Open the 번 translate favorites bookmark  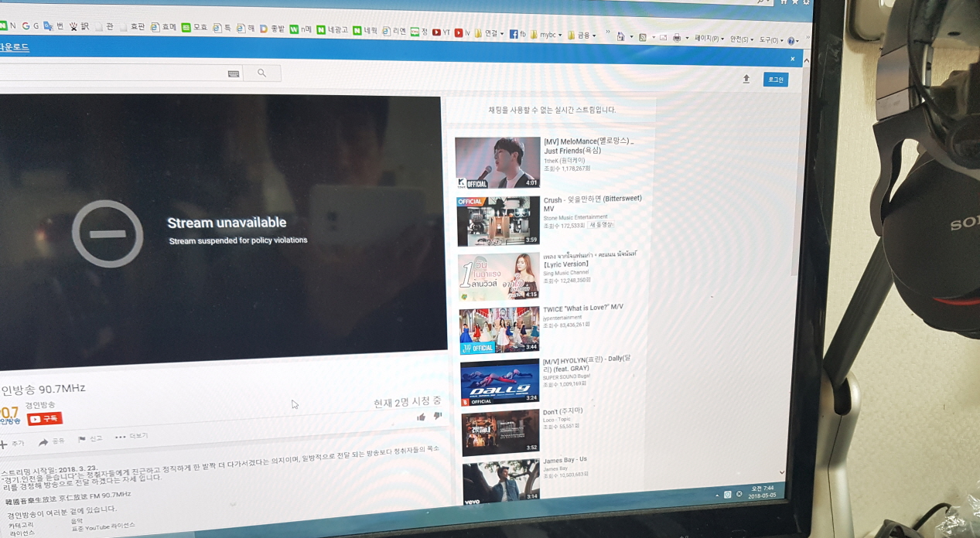pyautogui.click(x=54, y=26)
